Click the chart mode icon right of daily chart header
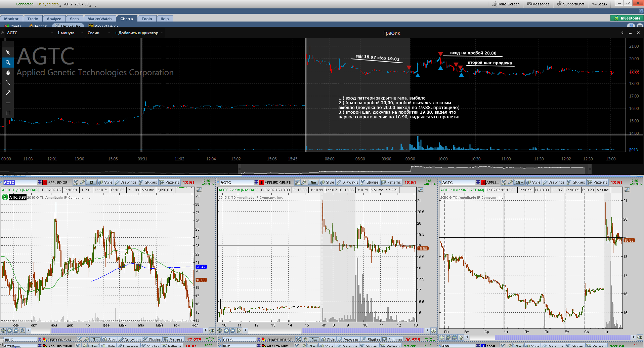Viewport: 644px width, 348px height. point(199,190)
